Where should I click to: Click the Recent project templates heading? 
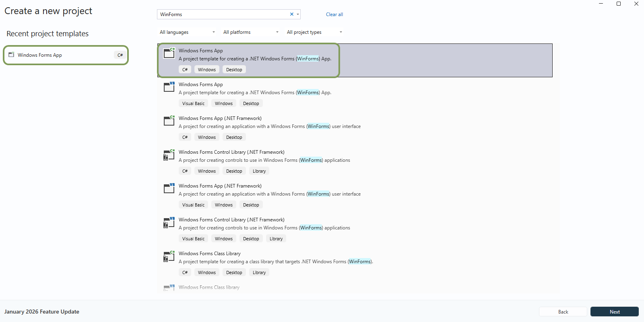[47, 34]
